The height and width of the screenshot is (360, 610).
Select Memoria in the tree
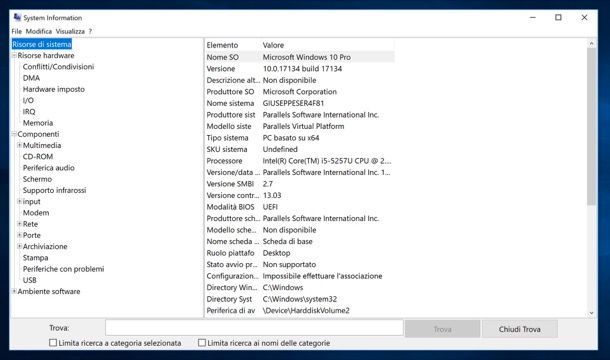(x=38, y=123)
